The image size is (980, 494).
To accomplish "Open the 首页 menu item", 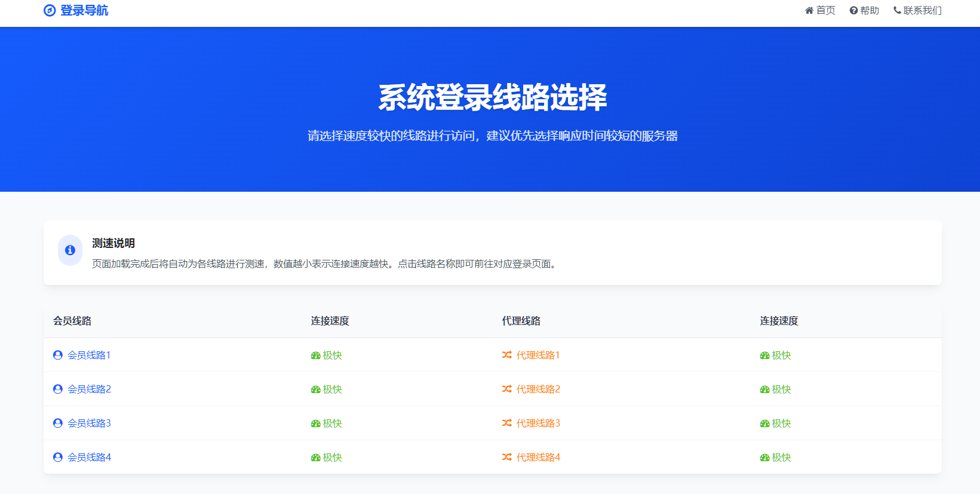I will 825,11.
